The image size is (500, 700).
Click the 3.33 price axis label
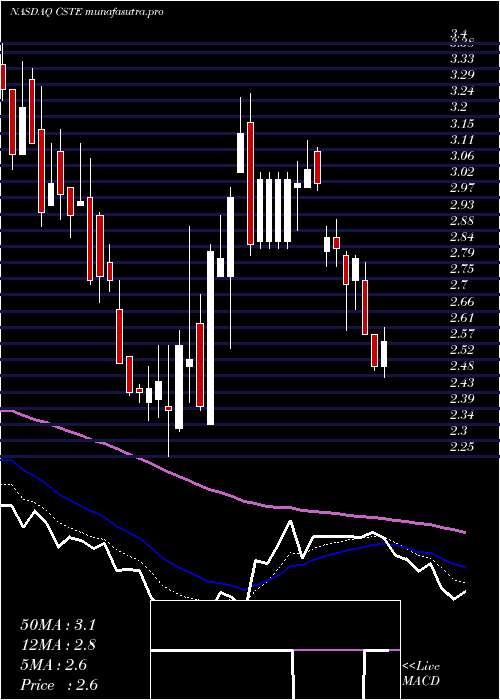[462, 59]
